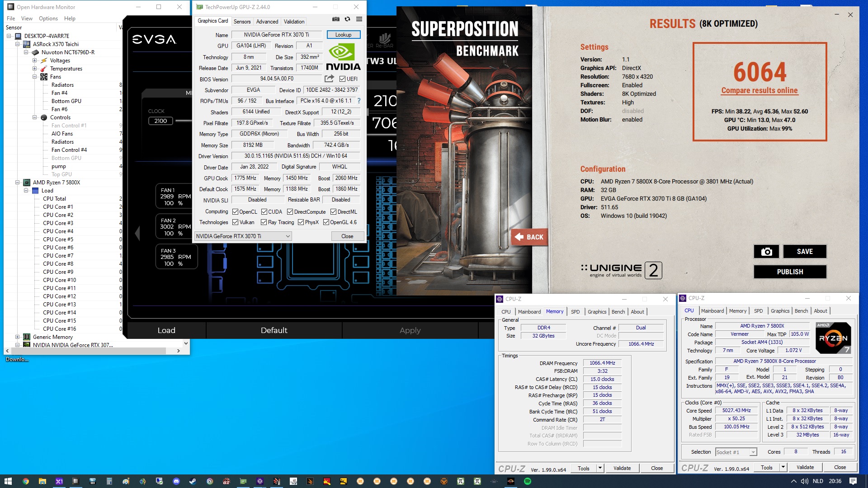Click the Lookup button in GPU-Z
Screen dimensions: 868x488
pos(343,35)
